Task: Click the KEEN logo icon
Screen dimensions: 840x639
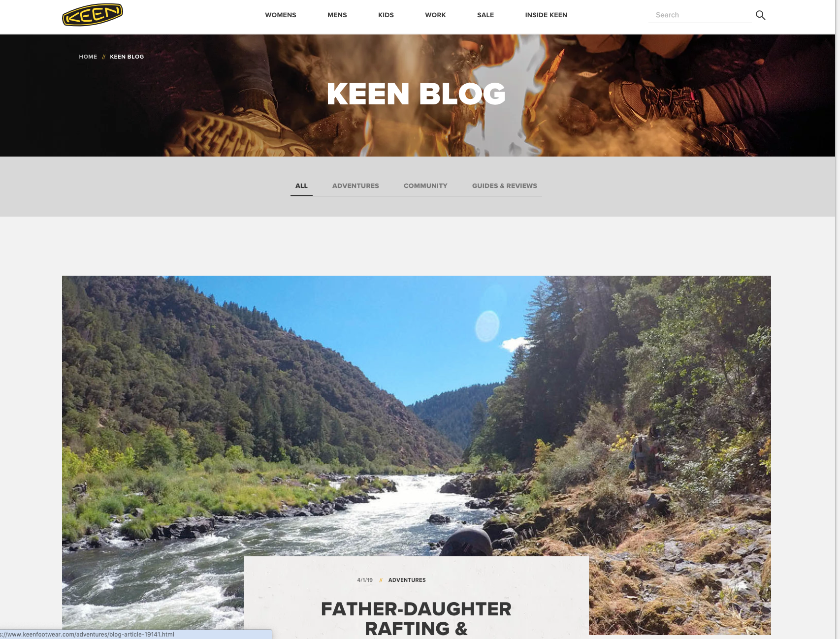Action: 93,15
